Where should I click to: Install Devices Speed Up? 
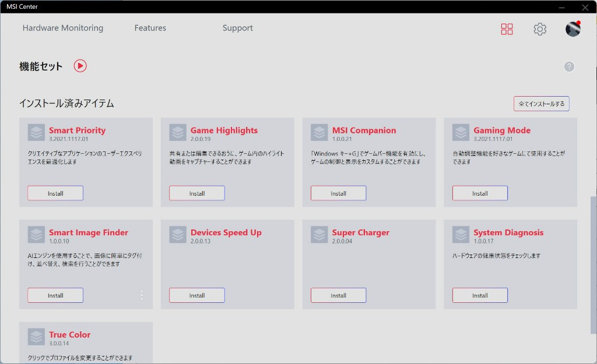(197, 295)
